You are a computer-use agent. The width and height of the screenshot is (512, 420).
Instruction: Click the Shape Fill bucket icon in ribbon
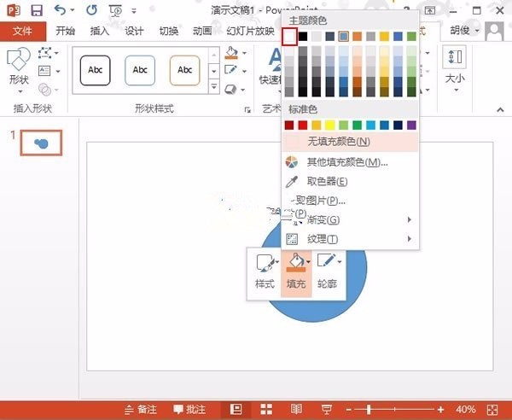[231, 53]
